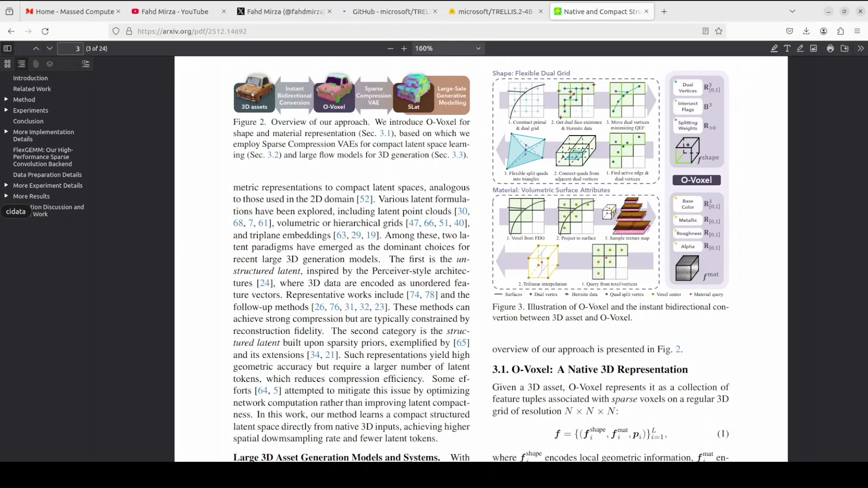The height and width of the screenshot is (488, 868).
Task: Toggle reader view in address bar
Action: click(705, 31)
